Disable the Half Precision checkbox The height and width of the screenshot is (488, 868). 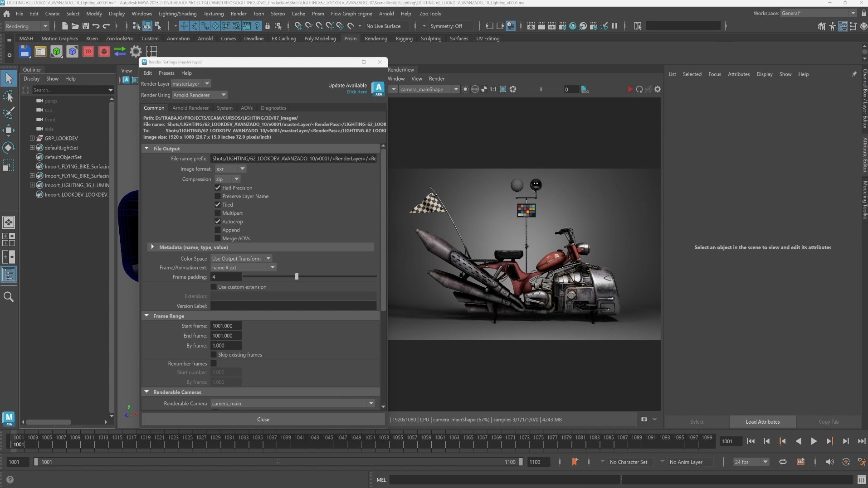[218, 188]
